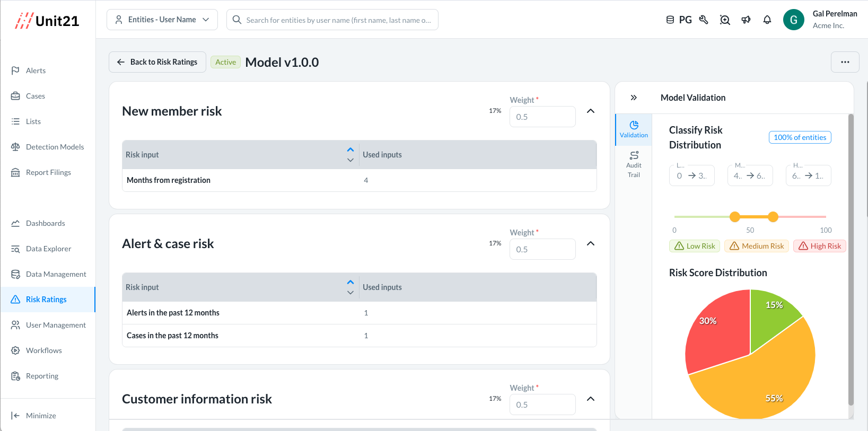This screenshot has width=868, height=431.
Task: Click the right risk slider handle
Action: (x=773, y=217)
